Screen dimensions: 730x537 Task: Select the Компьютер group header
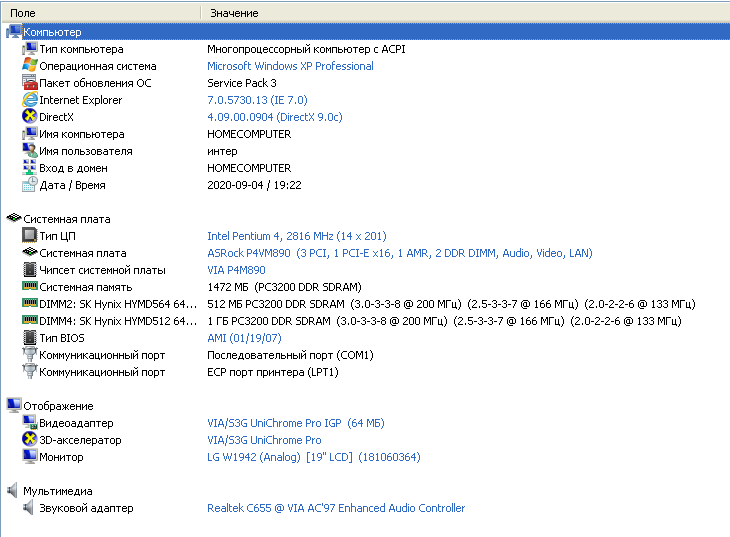(x=52, y=32)
